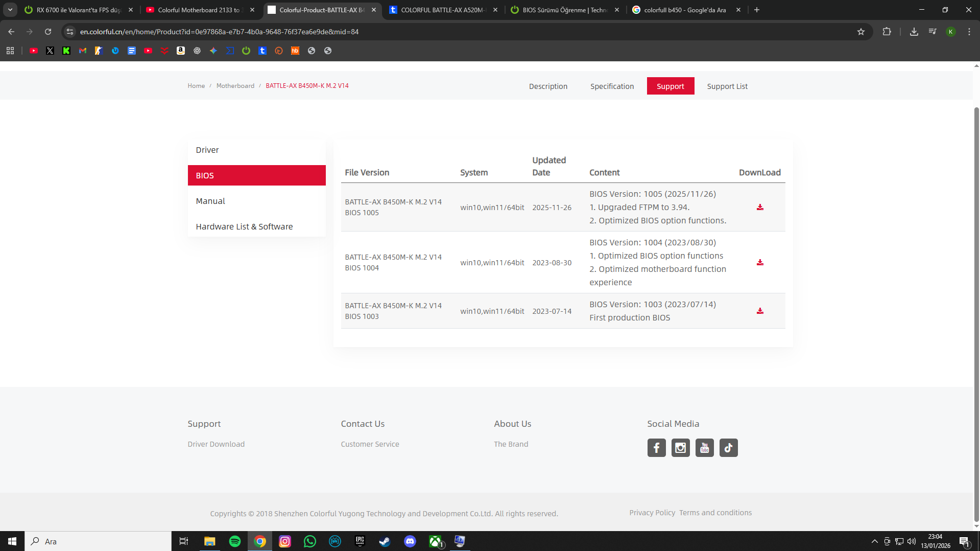Open Task View on the taskbar
The height and width of the screenshot is (551, 980).
(x=184, y=541)
